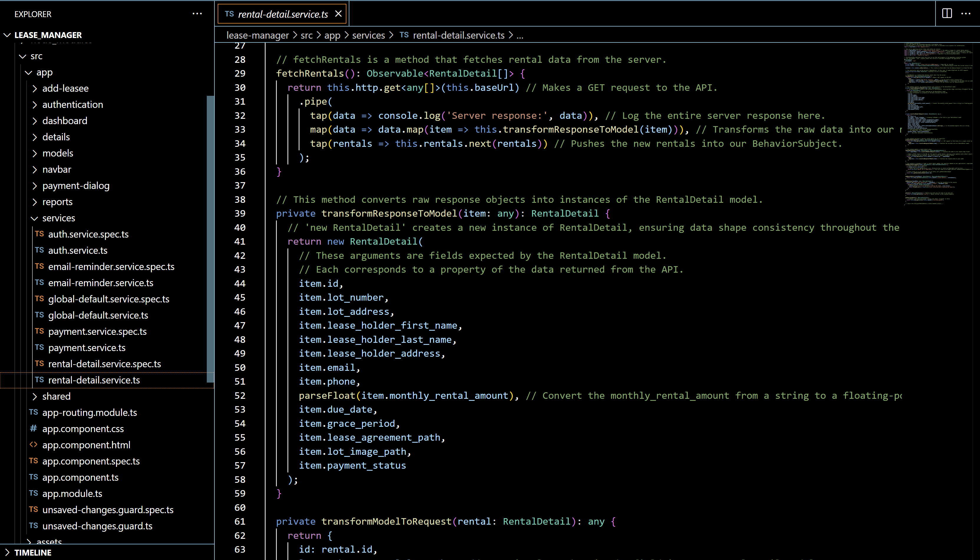The image size is (980, 560).
Task: Click rental-detail.service.ts breadcrumb segment
Action: [x=459, y=35]
